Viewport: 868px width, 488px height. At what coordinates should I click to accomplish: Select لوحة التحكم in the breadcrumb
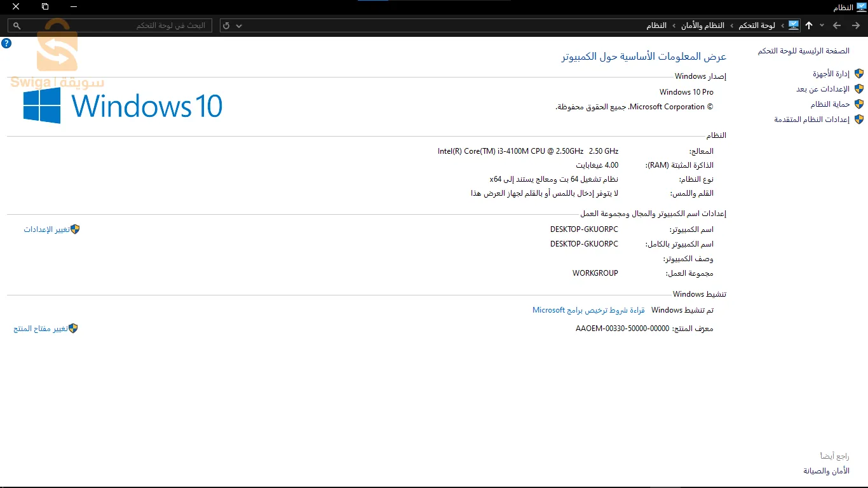(x=756, y=25)
